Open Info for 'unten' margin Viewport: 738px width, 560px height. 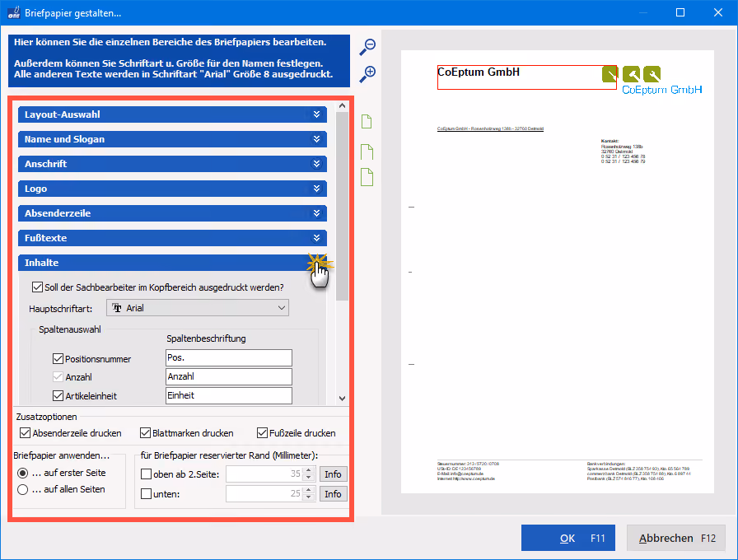click(x=333, y=493)
